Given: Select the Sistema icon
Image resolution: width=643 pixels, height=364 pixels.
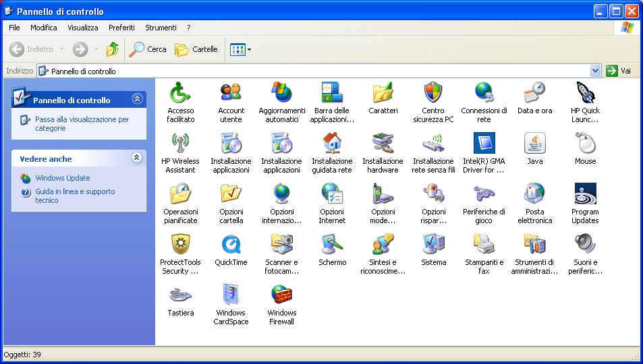Looking at the screenshot, I should pos(433,244).
